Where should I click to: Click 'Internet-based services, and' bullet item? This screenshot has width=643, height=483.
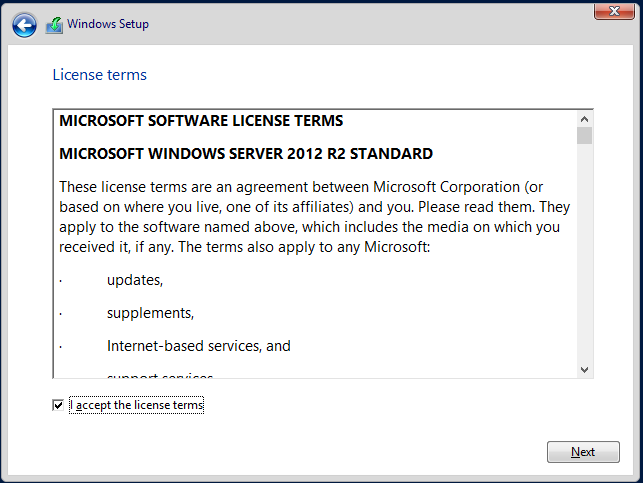[198, 346]
